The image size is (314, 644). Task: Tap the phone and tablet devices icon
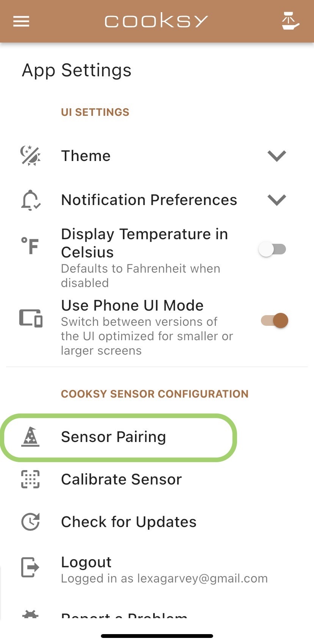31,318
